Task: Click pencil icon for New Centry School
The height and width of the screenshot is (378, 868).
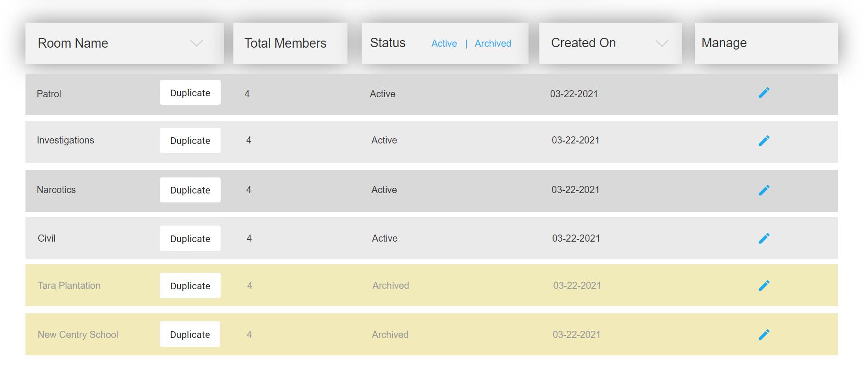Action: (764, 335)
